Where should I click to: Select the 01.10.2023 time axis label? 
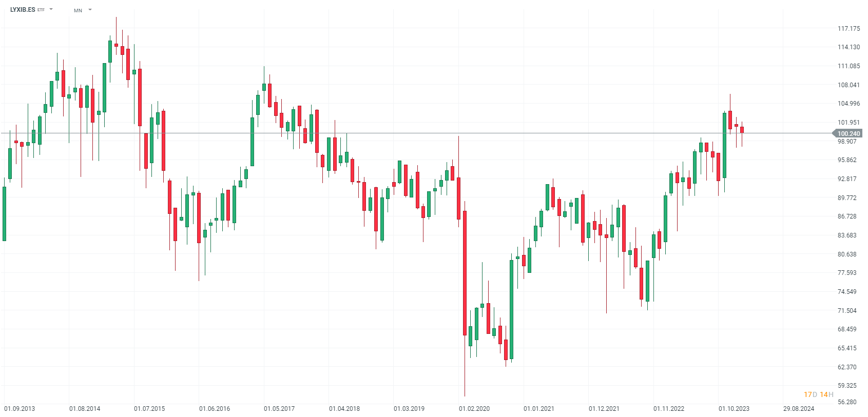734,409
